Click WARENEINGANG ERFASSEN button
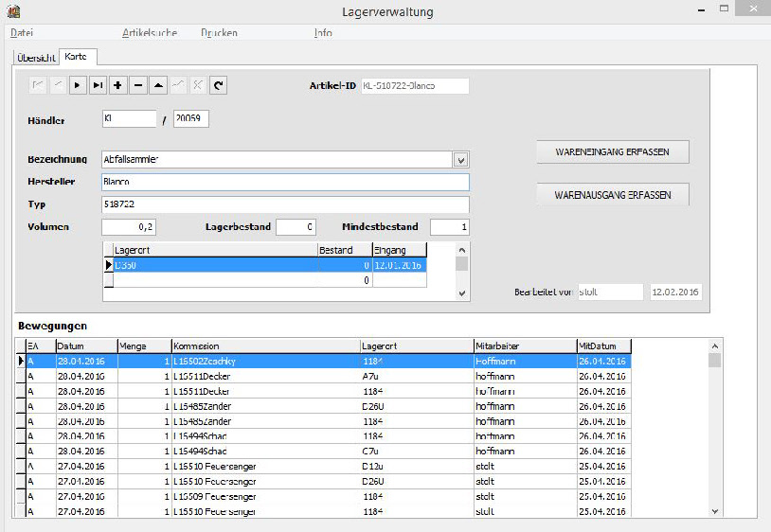The width and height of the screenshot is (771, 532). point(613,151)
